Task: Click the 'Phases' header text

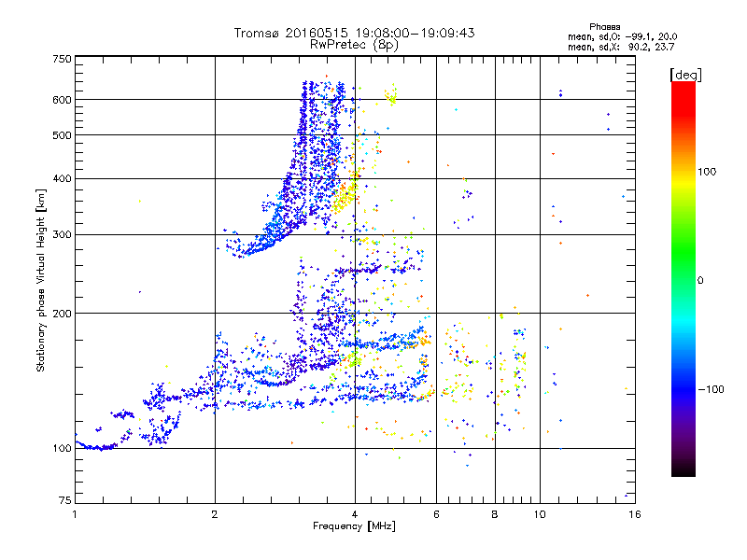Action: [604, 27]
